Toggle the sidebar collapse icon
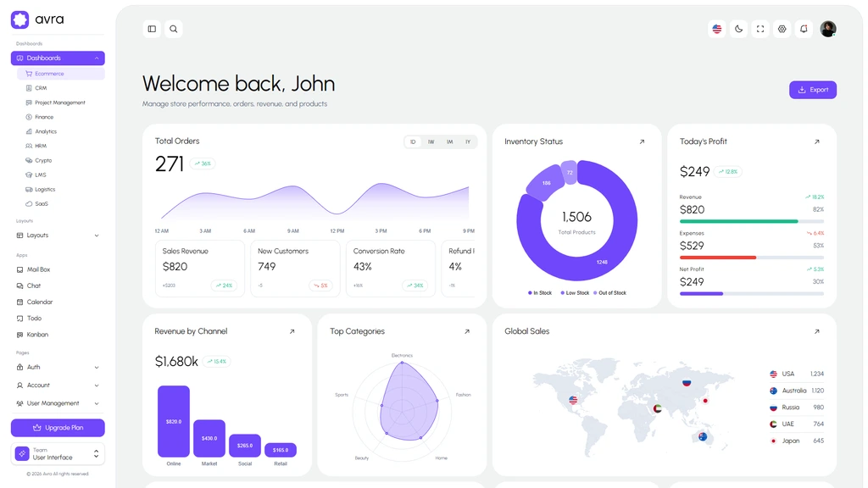This screenshot has width=868, height=488. point(152,29)
